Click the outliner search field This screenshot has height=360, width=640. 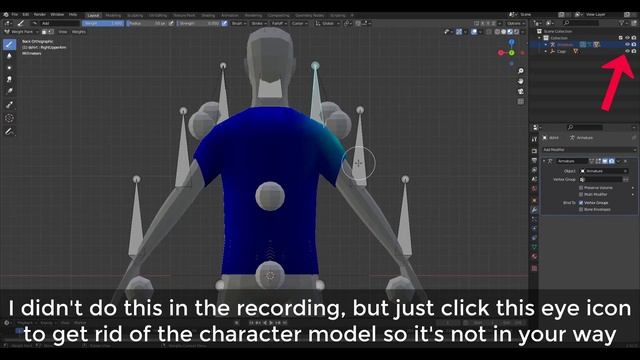click(x=581, y=23)
